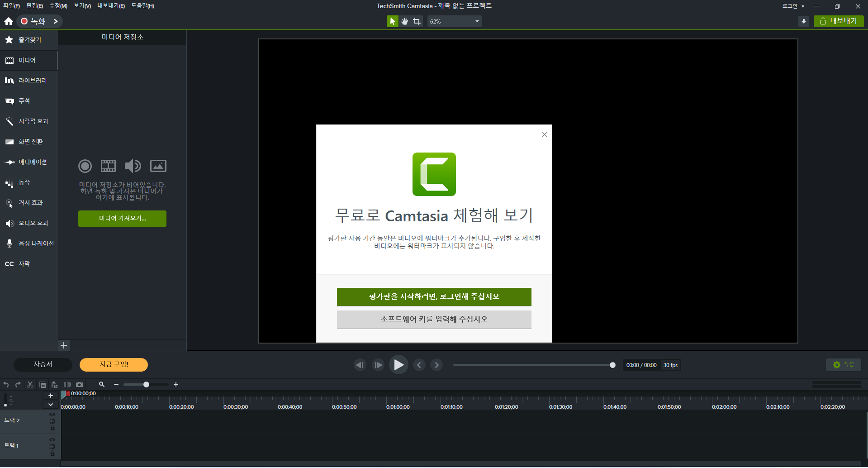The height and width of the screenshot is (468, 868).
Task: Open the 화면 전환 transitions tab
Action: point(29,142)
